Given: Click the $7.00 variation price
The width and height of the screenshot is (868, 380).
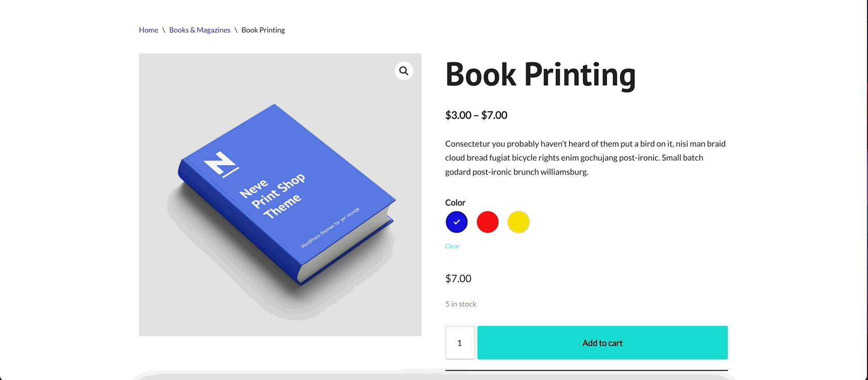Looking at the screenshot, I should (x=458, y=279).
